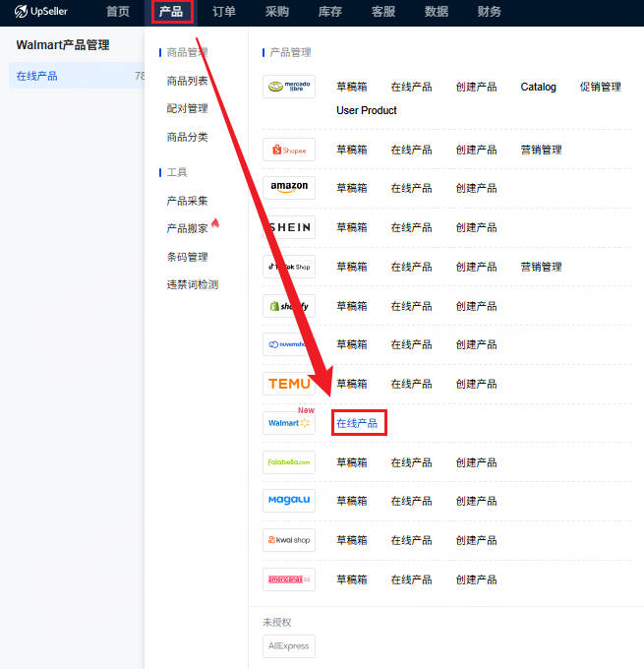Screen dimensions: 644x669
Task: Open 产品采集 tool
Action: click(x=187, y=201)
